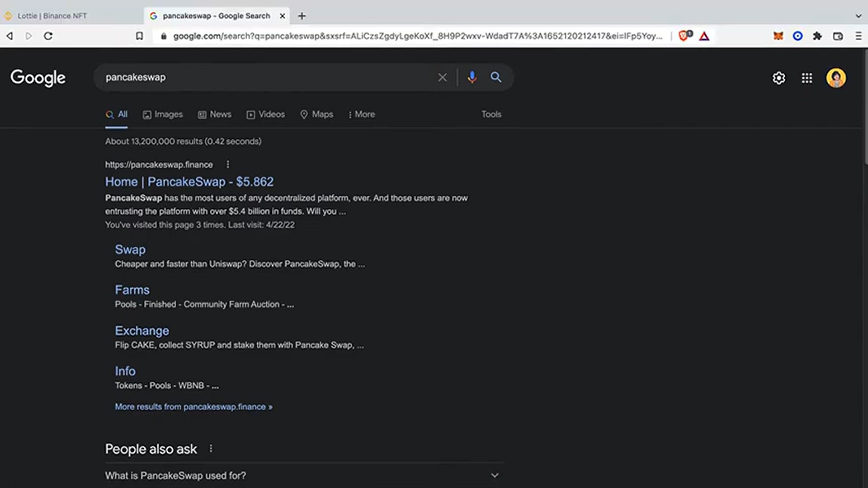This screenshot has height=488, width=868.
Task: Go to Google homepage via logo
Action: (x=38, y=78)
